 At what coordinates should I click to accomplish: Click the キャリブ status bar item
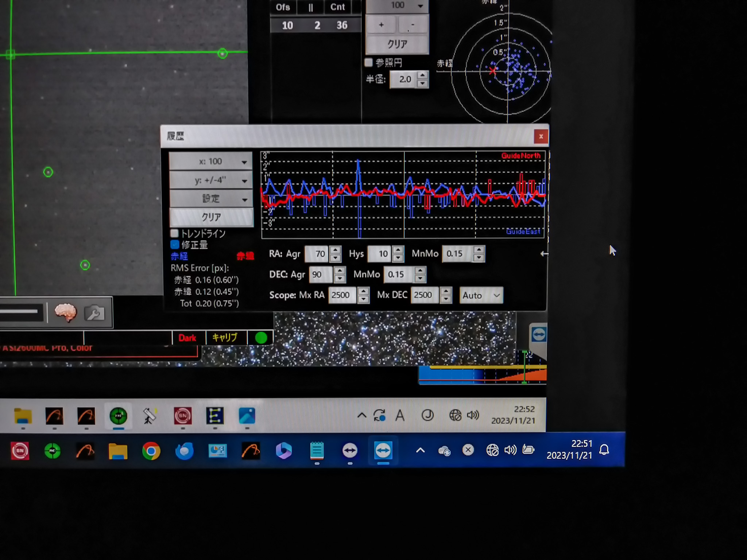point(225,338)
